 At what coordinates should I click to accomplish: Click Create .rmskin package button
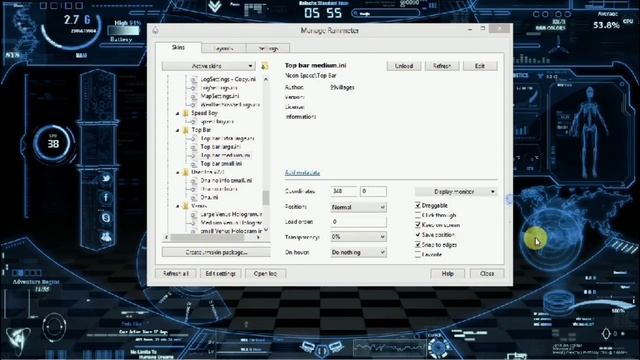tap(216, 252)
